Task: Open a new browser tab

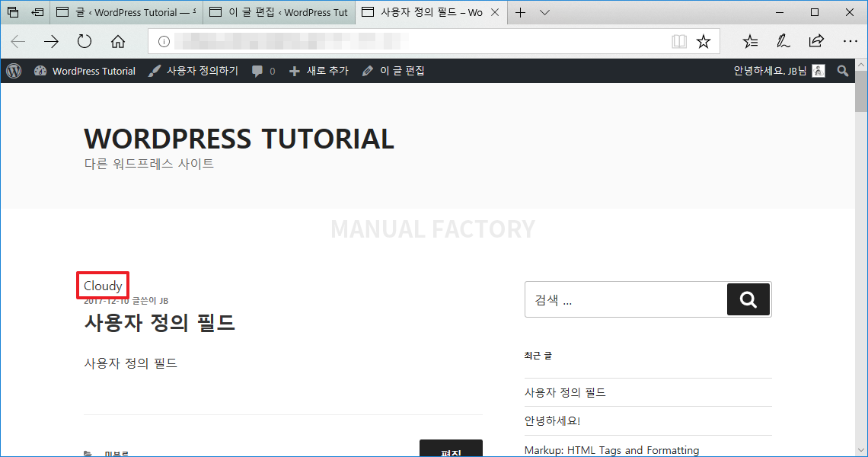Action: coord(520,12)
